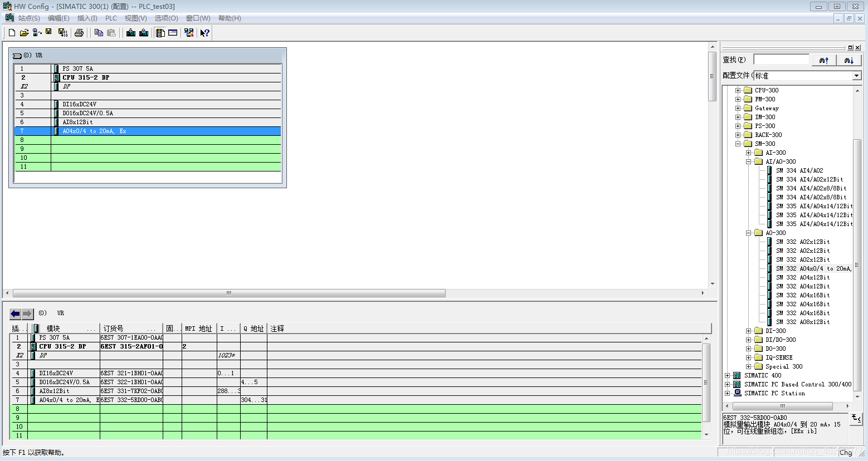This screenshot has width=868, height=461.
Task: Select SM 332 AO8x12Bit in catalog
Action: click(x=803, y=322)
